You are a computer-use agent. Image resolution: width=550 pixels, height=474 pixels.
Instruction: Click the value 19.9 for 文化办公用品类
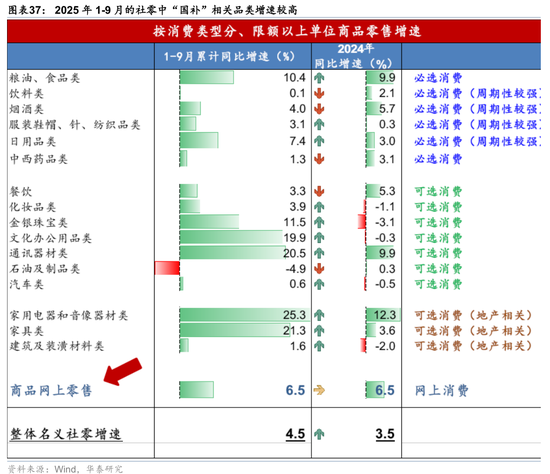pos(294,238)
